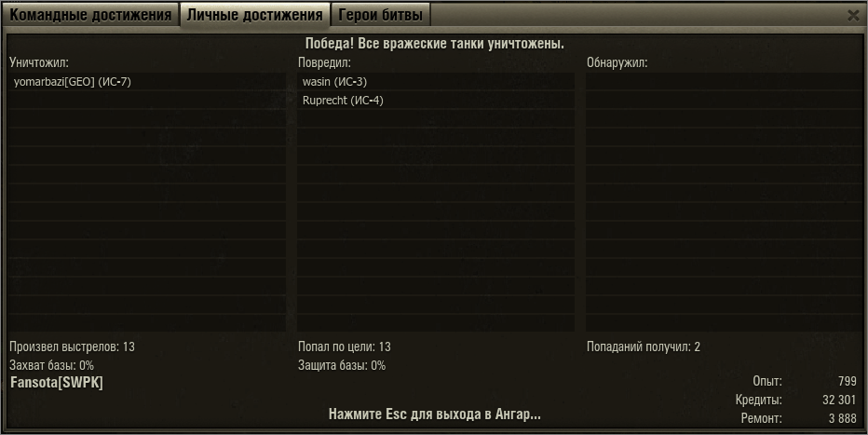Open the Герои битвы tab
Screen dimensions: 868x435
click(380, 15)
